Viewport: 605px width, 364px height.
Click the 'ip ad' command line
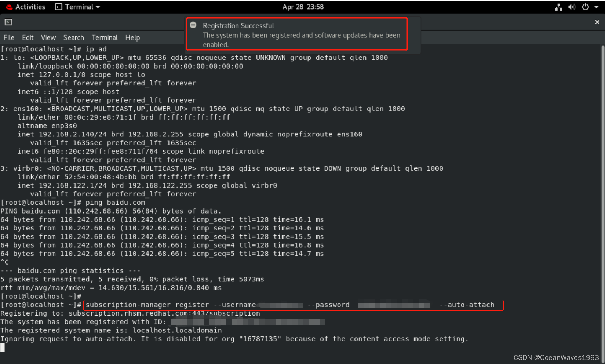point(54,49)
